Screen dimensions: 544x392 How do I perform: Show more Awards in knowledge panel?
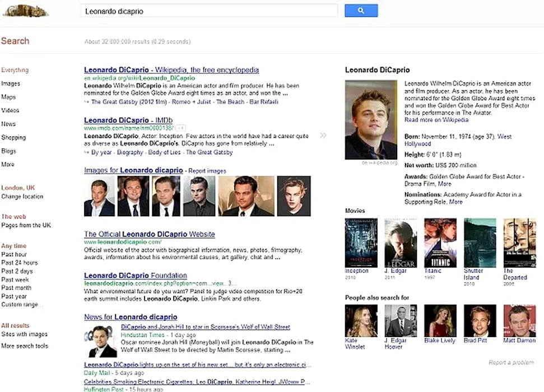(x=445, y=184)
